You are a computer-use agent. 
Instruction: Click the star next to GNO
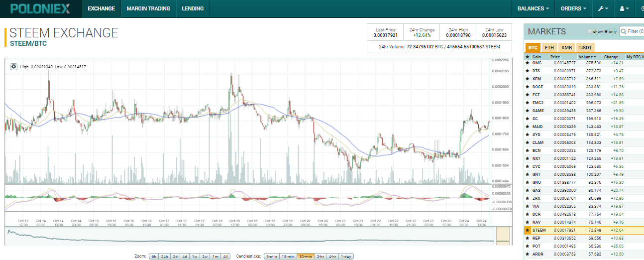pos(527,182)
